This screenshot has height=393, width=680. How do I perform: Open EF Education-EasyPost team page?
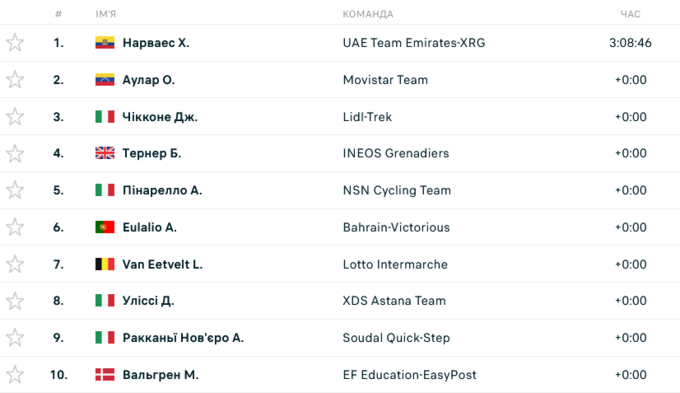[x=409, y=375]
